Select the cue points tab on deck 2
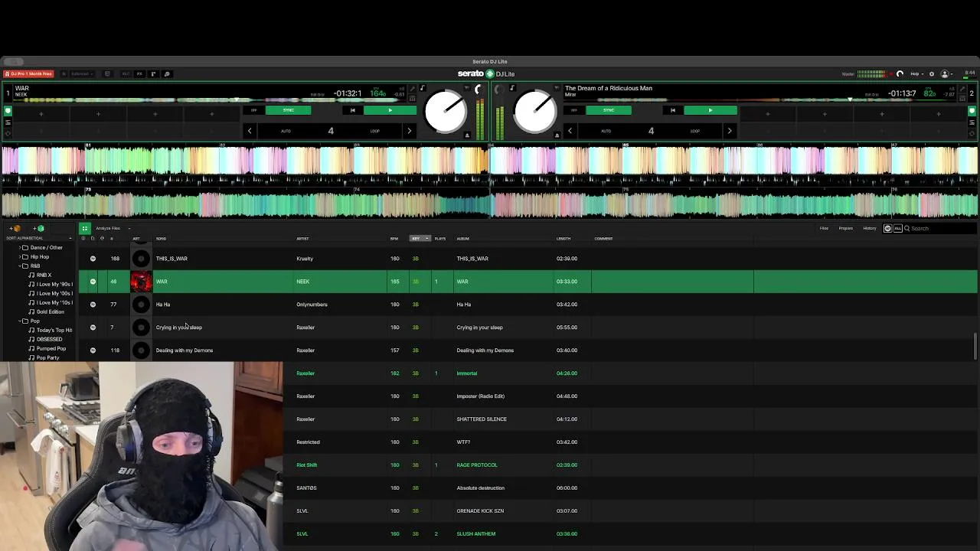Screen dimensions: 980x551 (x=972, y=111)
